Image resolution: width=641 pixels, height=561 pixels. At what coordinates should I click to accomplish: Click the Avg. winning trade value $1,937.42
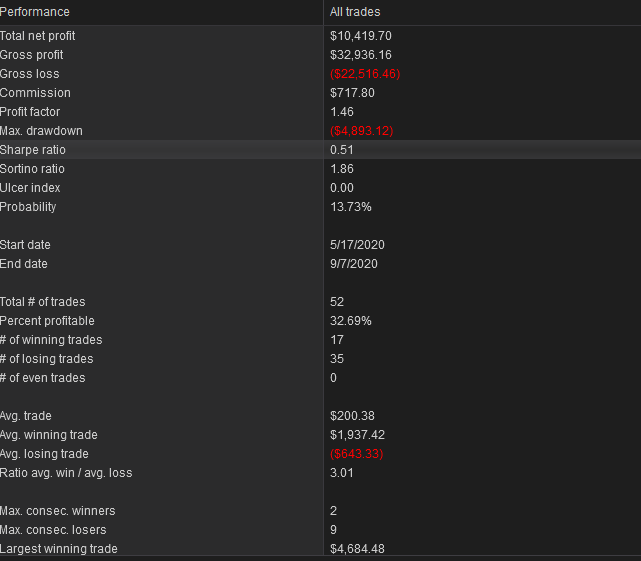[x=358, y=435]
